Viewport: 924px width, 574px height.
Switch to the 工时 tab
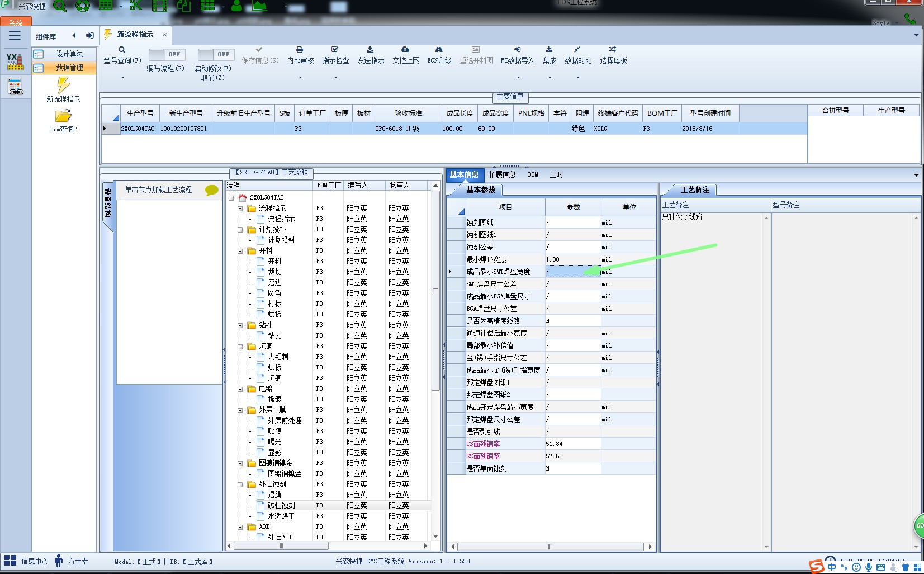click(556, 175)
